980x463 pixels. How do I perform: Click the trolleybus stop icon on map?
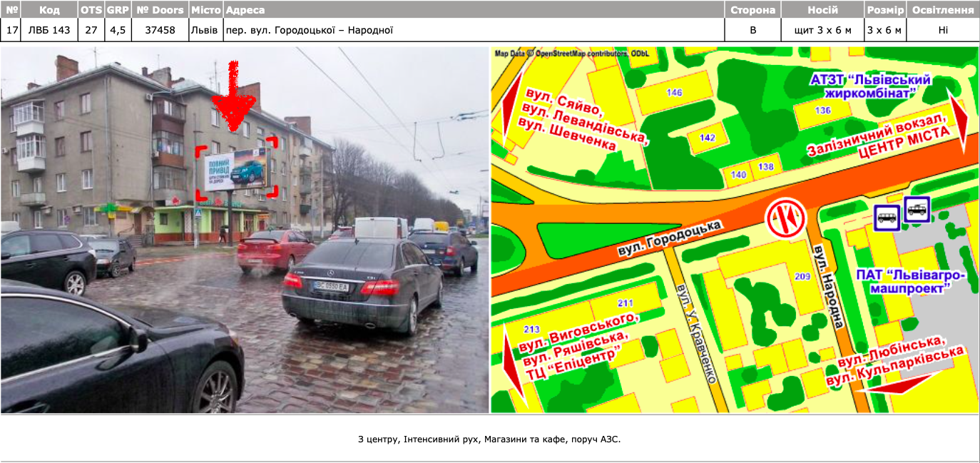(917, 209)
